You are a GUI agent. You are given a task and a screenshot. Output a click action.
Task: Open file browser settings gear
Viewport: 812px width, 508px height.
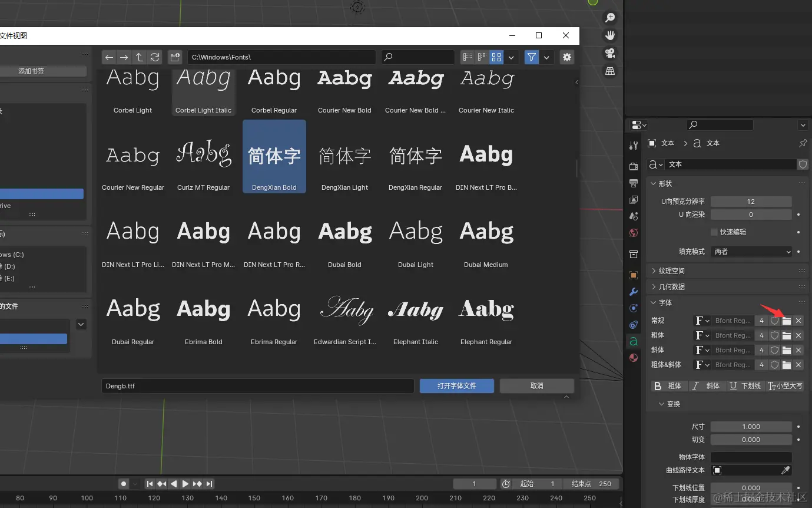(x=566, y=57)
